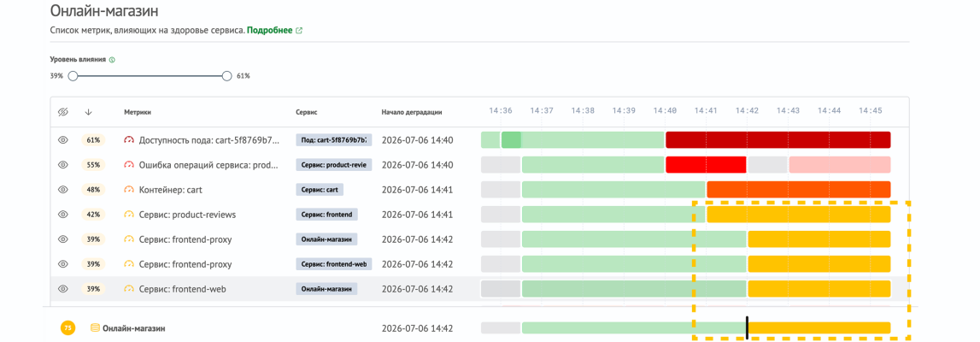980x342 pixels.
Task: Toggle visibility of Доступность пода metric
Action: pos(62,140)
